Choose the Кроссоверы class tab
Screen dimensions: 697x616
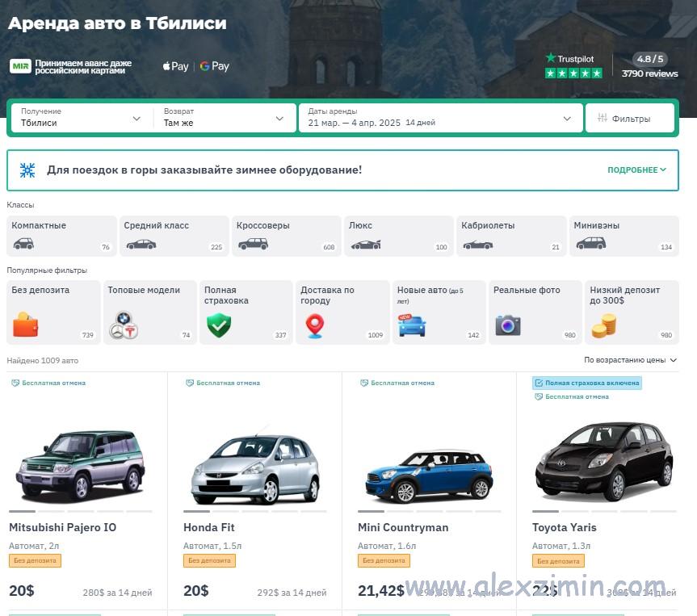click(x=286, y=236)
